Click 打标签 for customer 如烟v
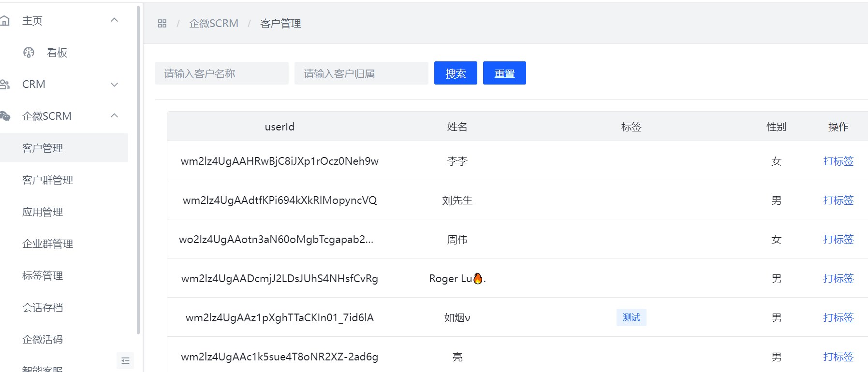The height and width of the screenshot is (372, 868). [x=838, y=317]
